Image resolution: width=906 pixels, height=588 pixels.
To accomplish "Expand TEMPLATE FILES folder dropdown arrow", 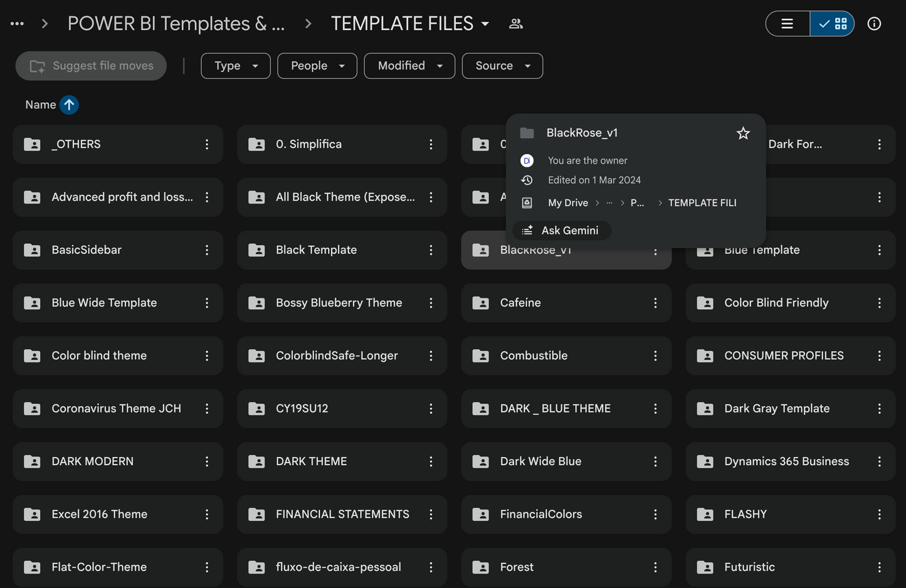I will point(485,24).
